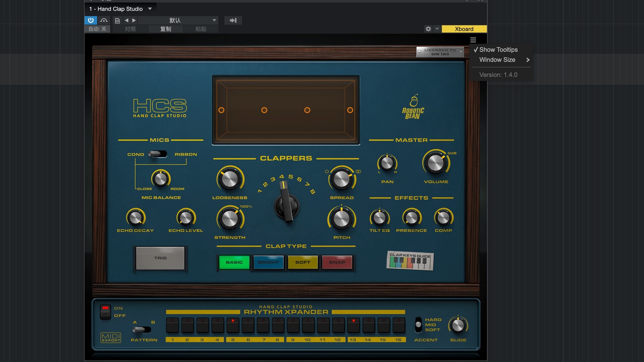Click the wide spread icon beside Spread knob
644x362 pixels.
point(358,171)
